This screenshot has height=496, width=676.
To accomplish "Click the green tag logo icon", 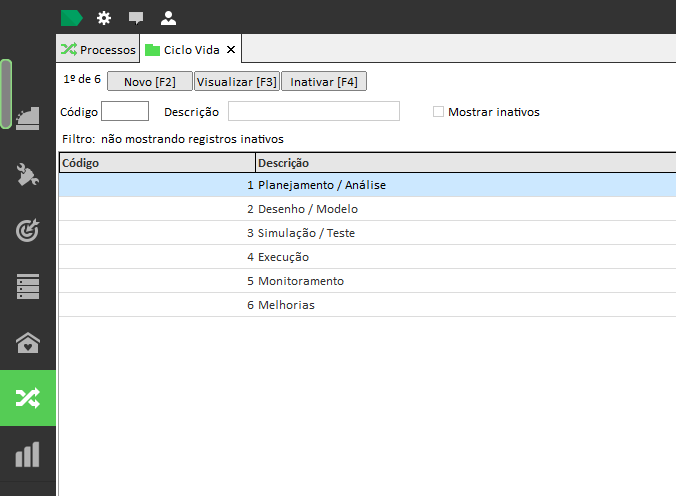I will click(71, 18).
